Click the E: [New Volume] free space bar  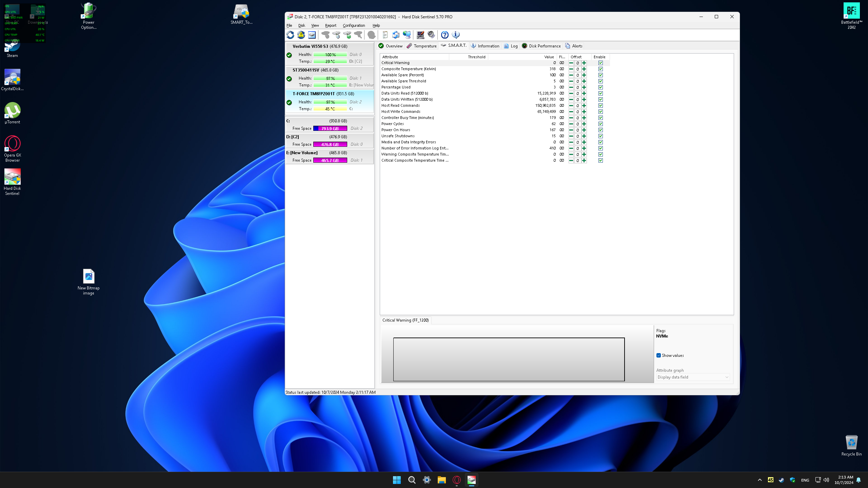coord(330,160)
